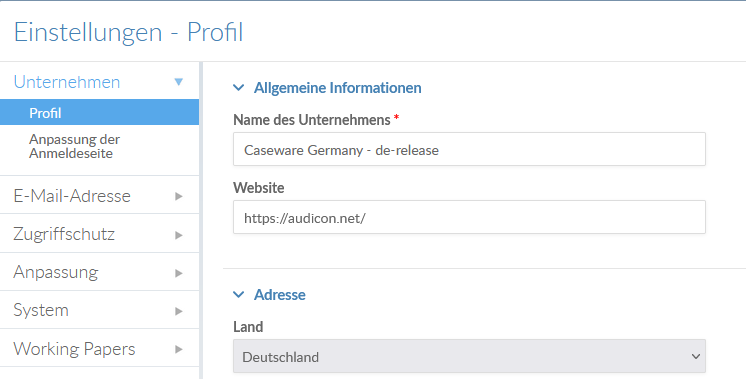
Task: Open the Land dropdown showing Deutschland
Action: [469, 356]
